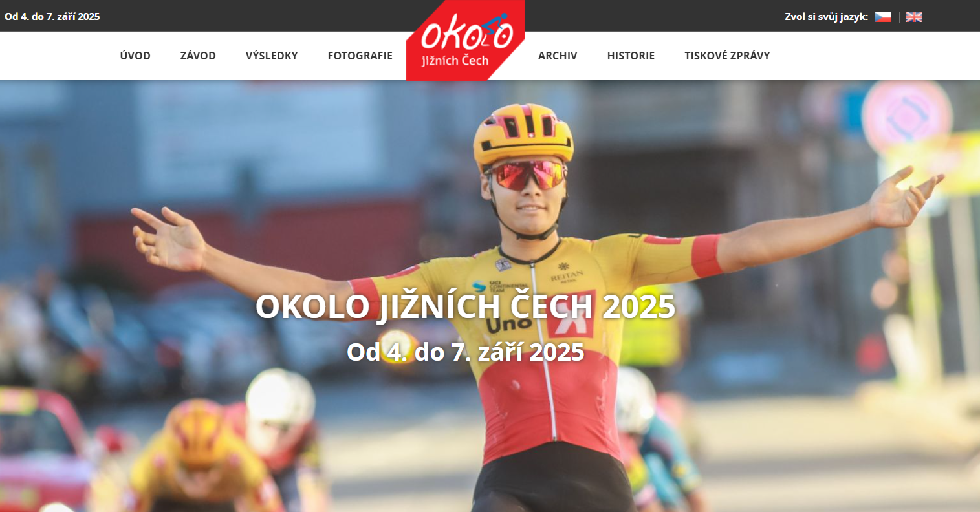Click the winning cyclist's yellow helmet

(523, 133)
